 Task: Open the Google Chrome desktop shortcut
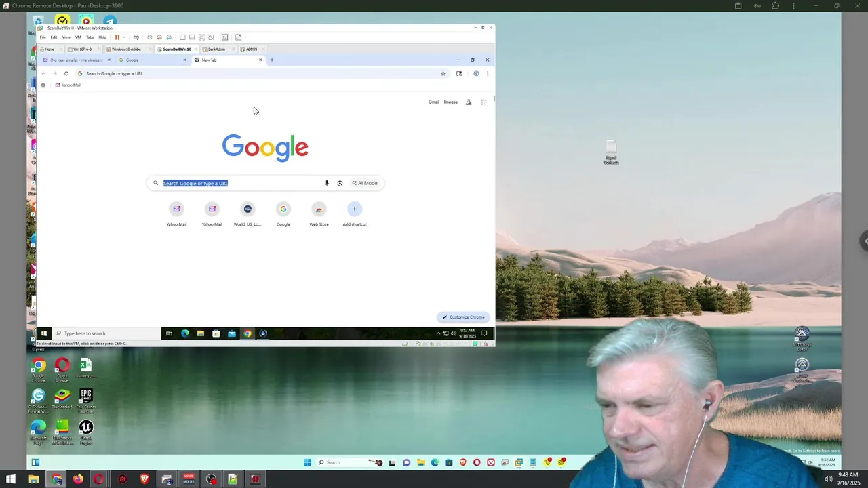click(x=39, y=370)
